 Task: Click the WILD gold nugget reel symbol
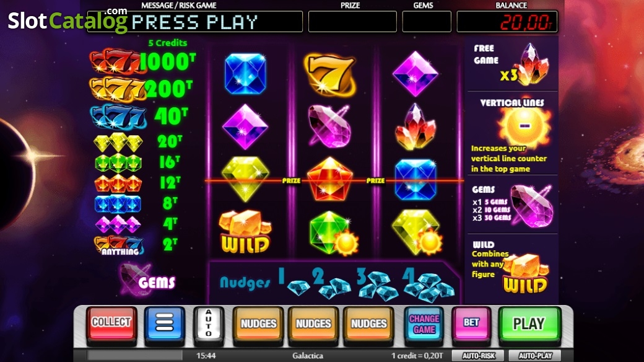tap(245, 232)
